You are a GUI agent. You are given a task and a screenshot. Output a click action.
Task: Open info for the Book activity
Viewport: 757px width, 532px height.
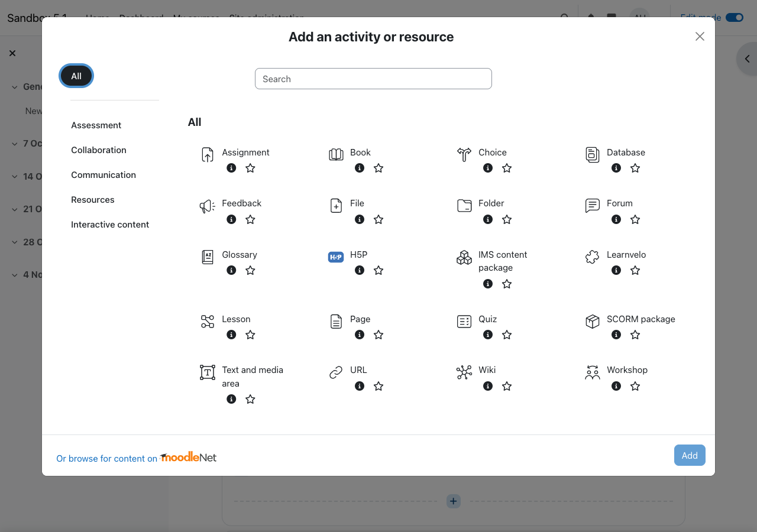(x=360, y=168)
